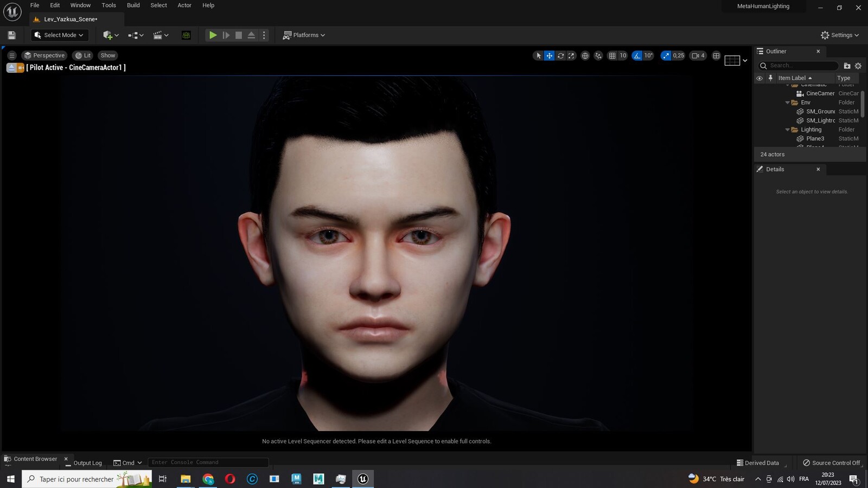The width and height of the screenshot is (868, 488).
Task: Open grid snap value 10
Action: tap(623, 55)
